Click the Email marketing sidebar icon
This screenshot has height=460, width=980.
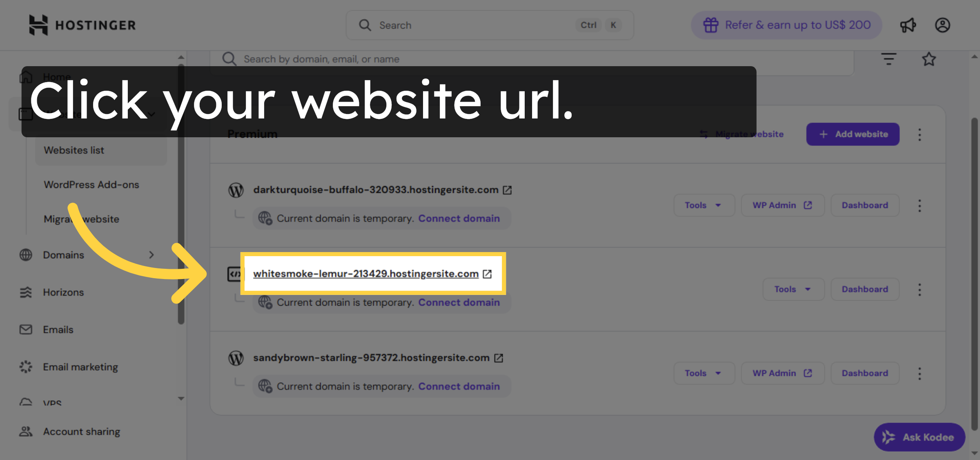tap(26, 366)
